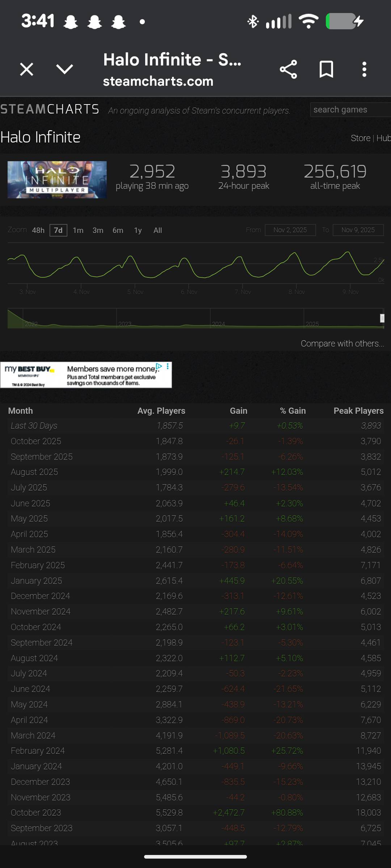Image resolution: width=391 pixels, height=868 pixels.
Task: Tap the steamcharts.com address text
Action: 158,81
